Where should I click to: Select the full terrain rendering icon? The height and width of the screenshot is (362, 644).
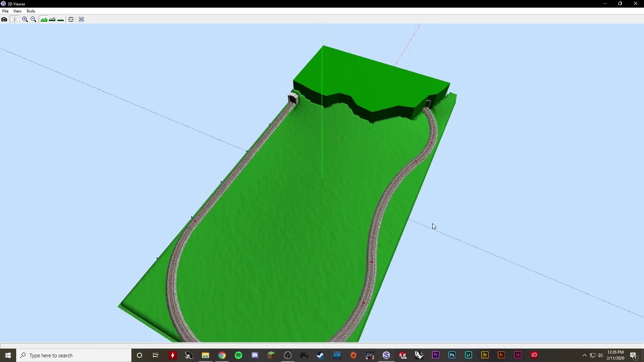pos(44,20)
